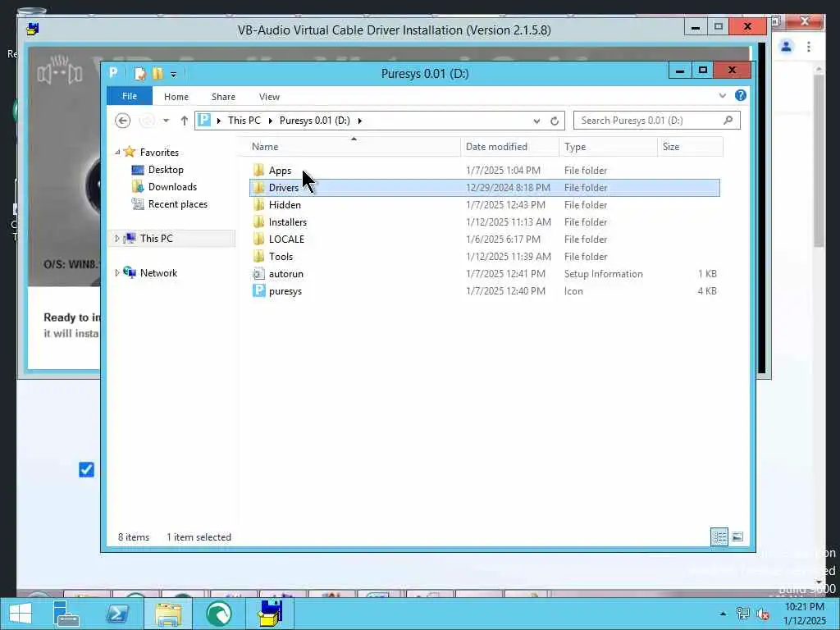Show hidden system tray icons
Viewport: 840px width, 630px height.
[723, 614]
